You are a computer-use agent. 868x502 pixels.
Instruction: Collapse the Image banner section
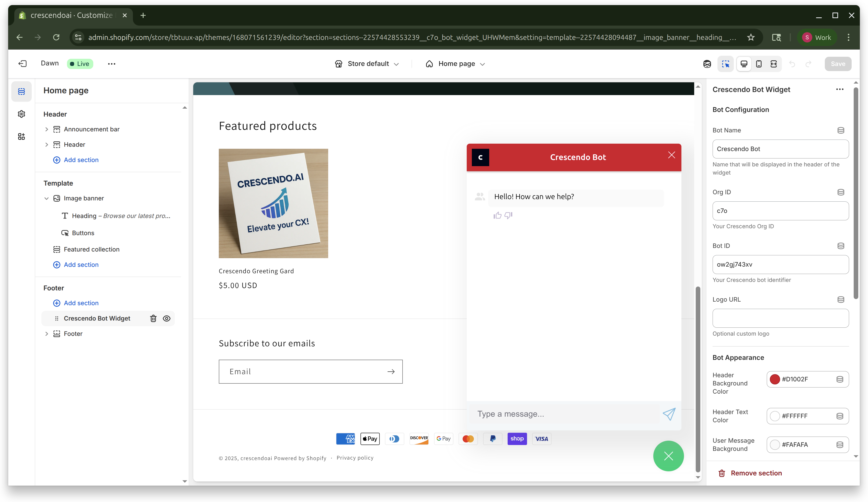point(47,198)
